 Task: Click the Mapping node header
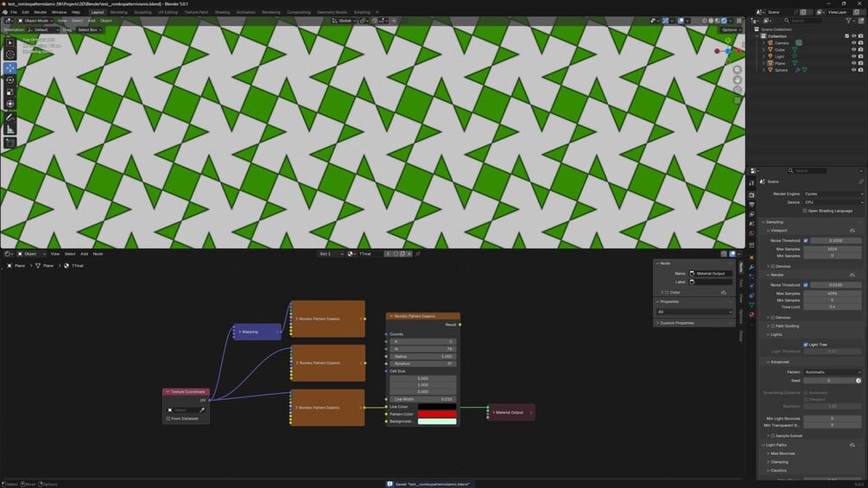point(257,332)
